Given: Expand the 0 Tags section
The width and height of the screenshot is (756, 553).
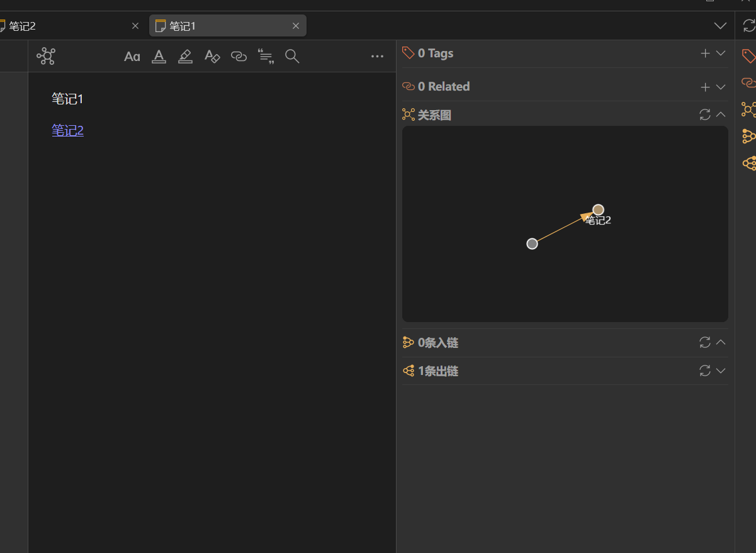Looking at the screenshot, I should click(x=721, y=53).
